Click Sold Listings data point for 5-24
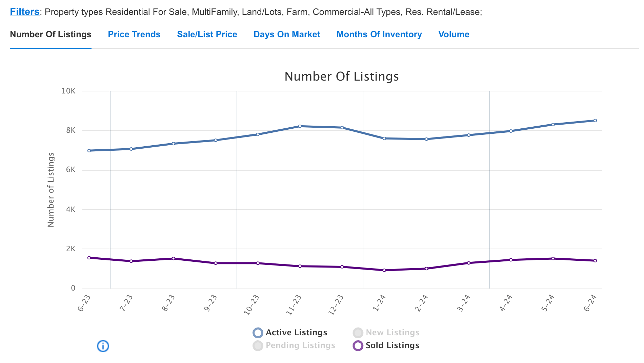Viewport: 644px width, 363px height. pos(553,258)
